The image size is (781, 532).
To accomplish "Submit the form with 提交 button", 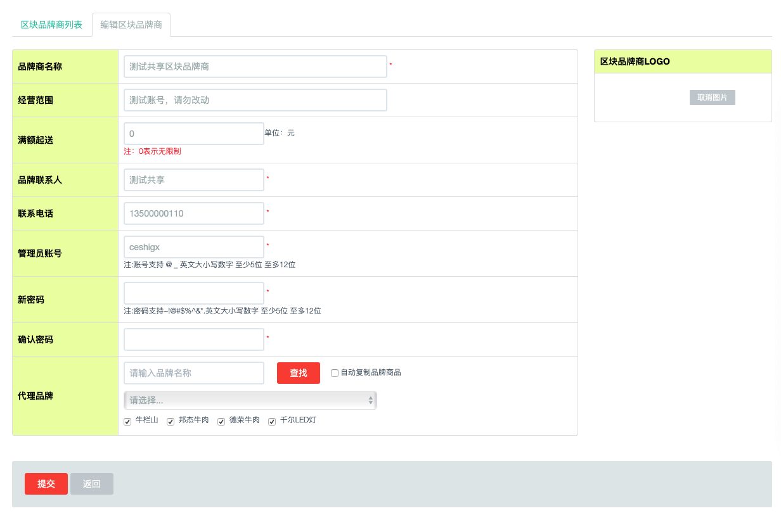I will [x=46, y=484].
